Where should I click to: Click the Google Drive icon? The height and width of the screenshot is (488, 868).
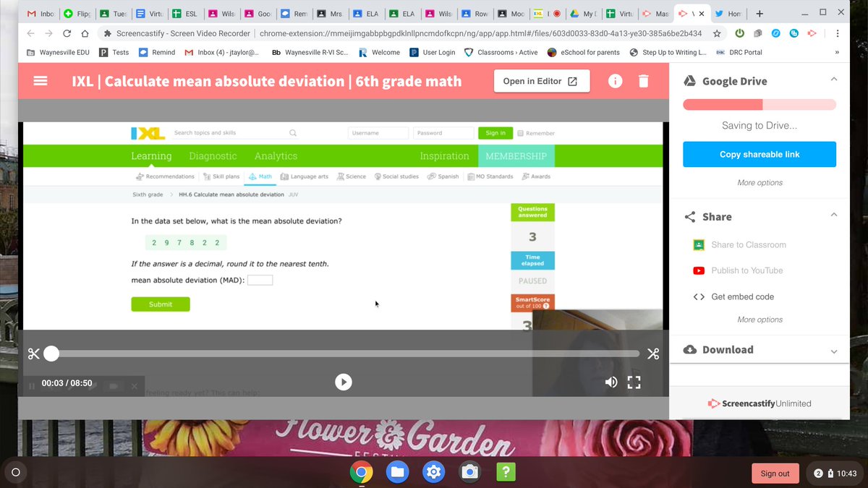(x=690, y=81)
